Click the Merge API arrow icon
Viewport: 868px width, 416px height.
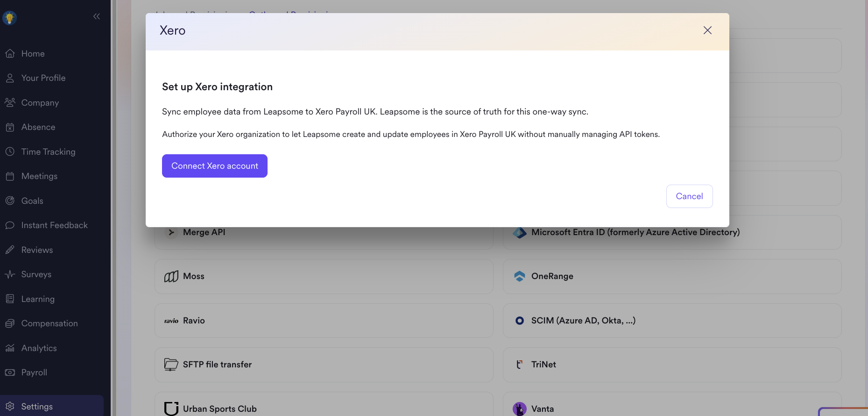(x=171, y=232)
